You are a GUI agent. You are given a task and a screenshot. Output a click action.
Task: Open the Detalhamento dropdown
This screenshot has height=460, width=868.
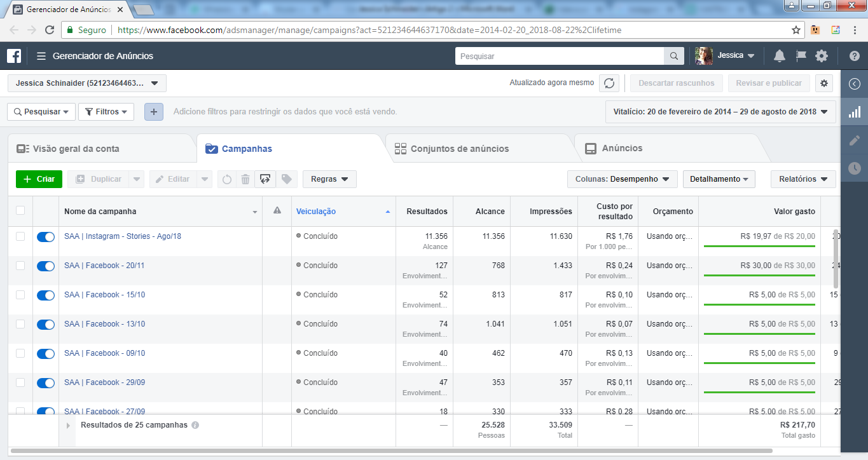(x=719, y=179)
